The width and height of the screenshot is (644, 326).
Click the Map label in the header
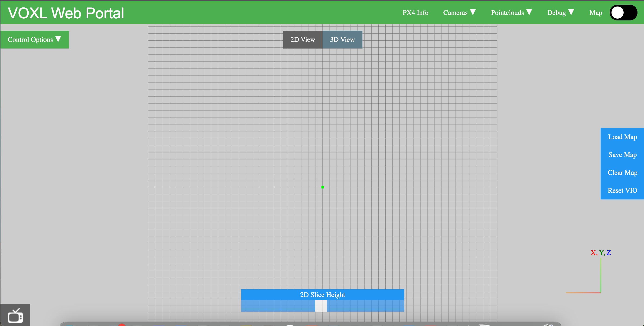[x=595, y=13]
